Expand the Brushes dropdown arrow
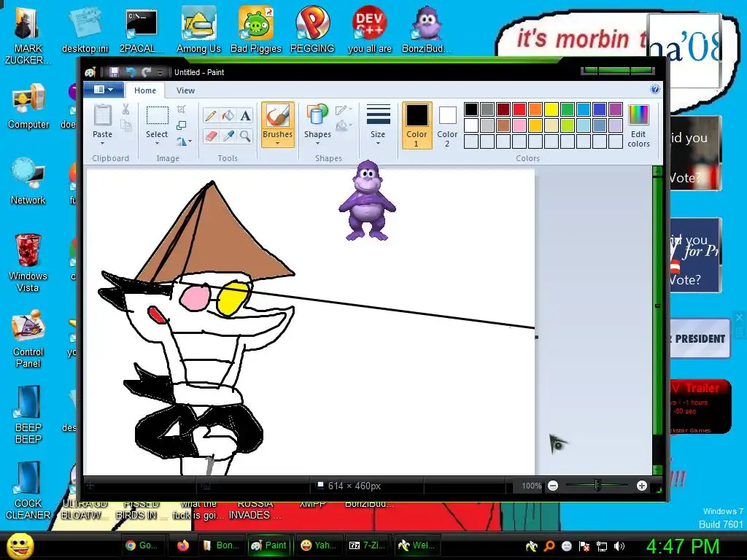This screenshot has height=560, width=747. pos(277,143)
